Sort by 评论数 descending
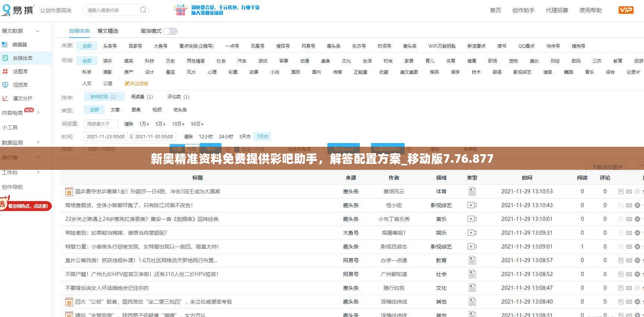644x317 pixels. point(178,97)
